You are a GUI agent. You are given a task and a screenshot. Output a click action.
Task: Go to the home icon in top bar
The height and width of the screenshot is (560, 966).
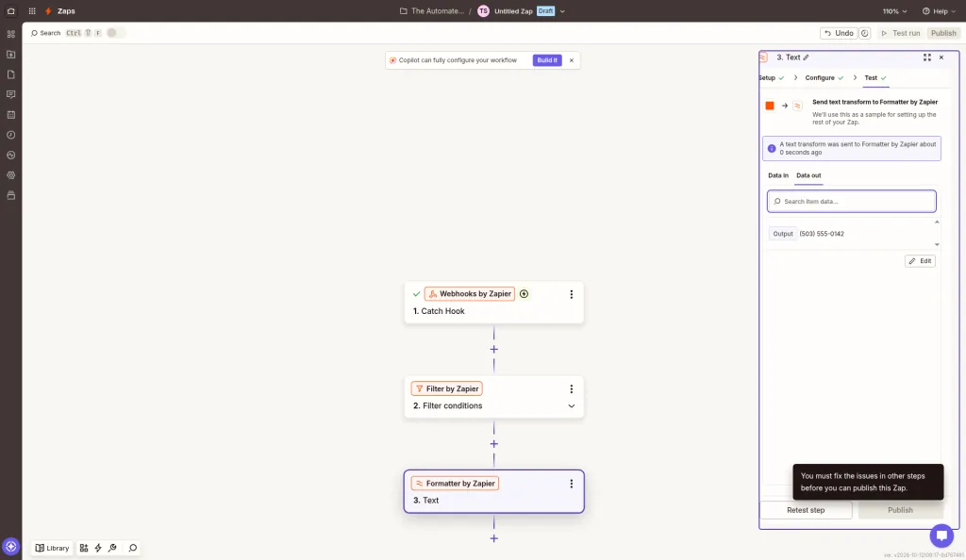click(10, 11)
